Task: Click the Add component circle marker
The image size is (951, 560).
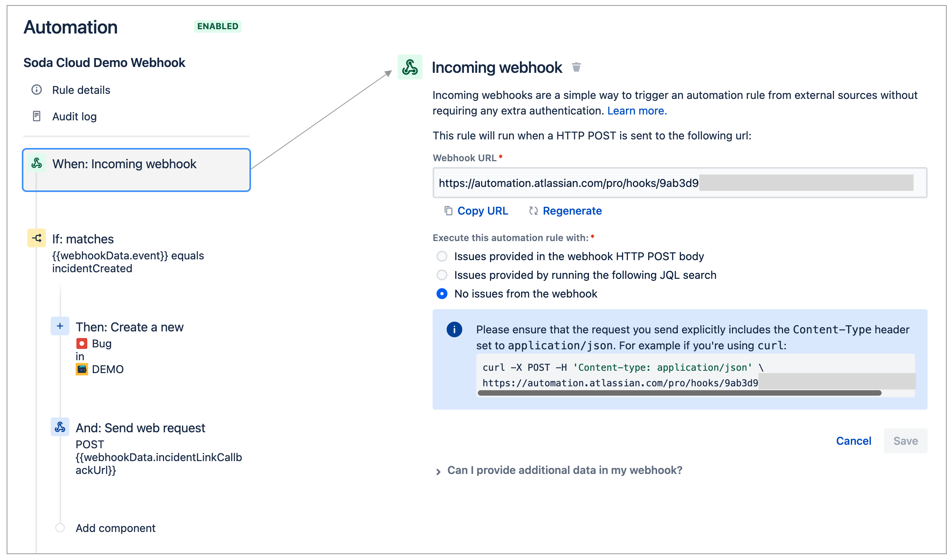Action: click(60, 528)
